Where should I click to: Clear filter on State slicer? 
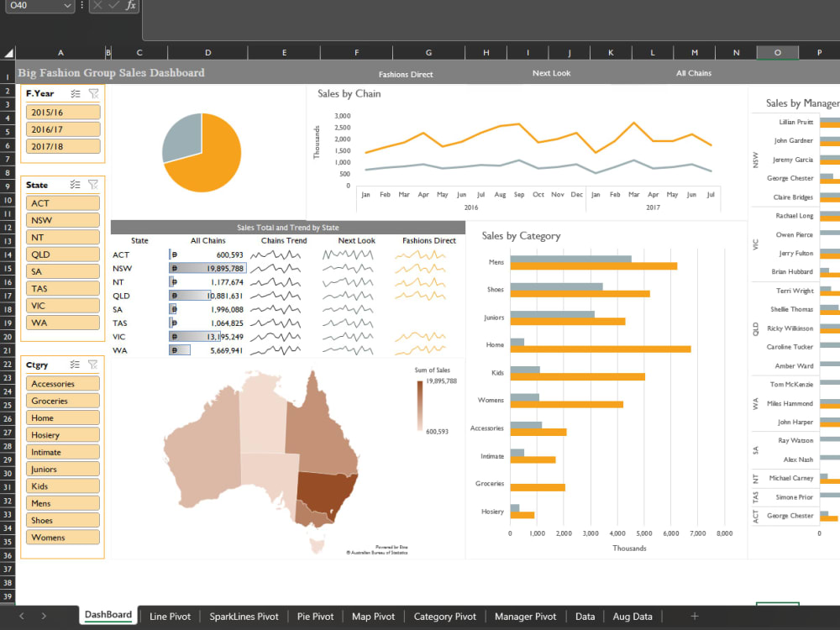pyautogui.click(x=93, y=185)
